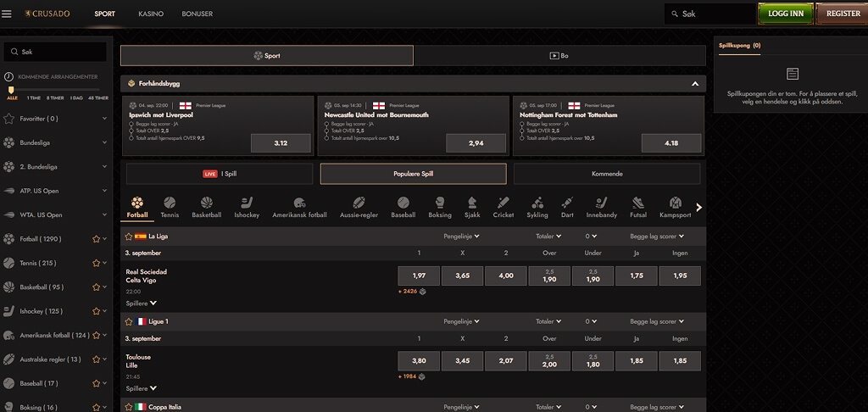
Task: Open La Liga Pengelinje dropdown
Action: point(461,236)
